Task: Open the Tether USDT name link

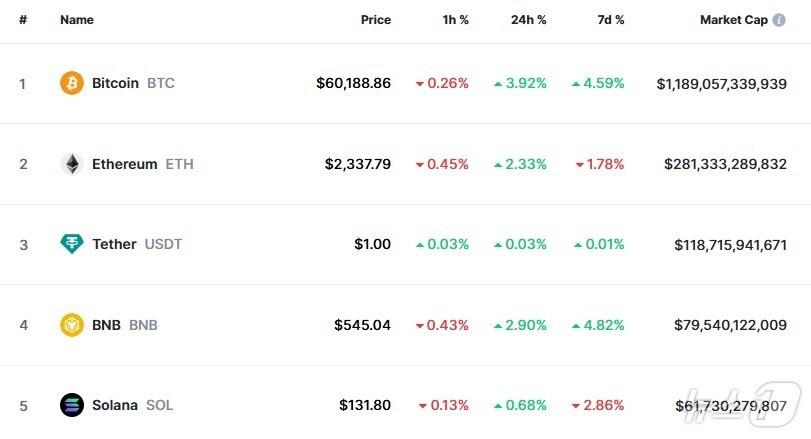Action: point(137,244)
